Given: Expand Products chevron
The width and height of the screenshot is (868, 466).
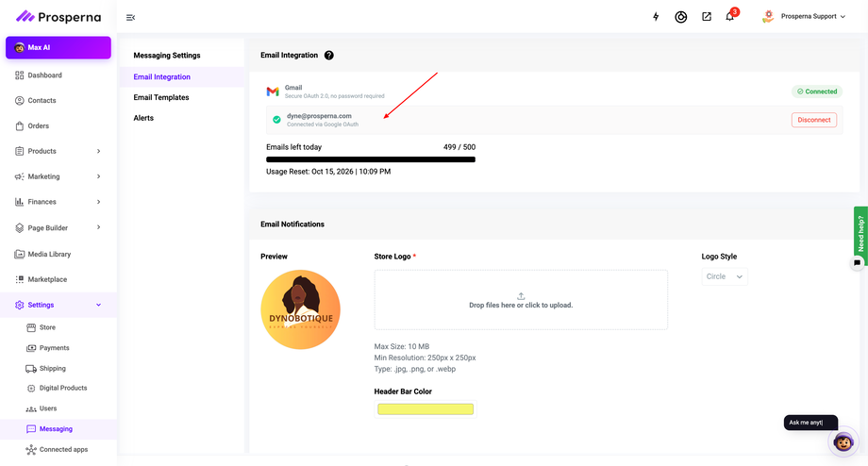Looking at the screenshot, I should (x=98, y=151).
